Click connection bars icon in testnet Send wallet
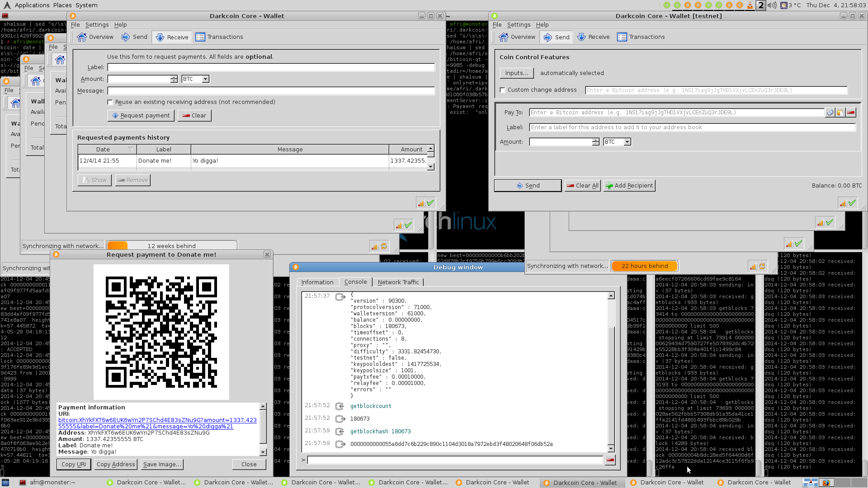Image resolution: width=868 pixels, height=488 pixels. (x=843, y=203)
